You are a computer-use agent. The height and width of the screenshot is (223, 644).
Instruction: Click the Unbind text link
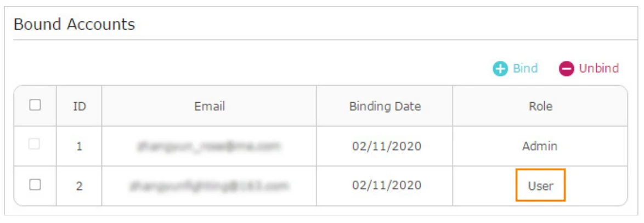(598, 69)
